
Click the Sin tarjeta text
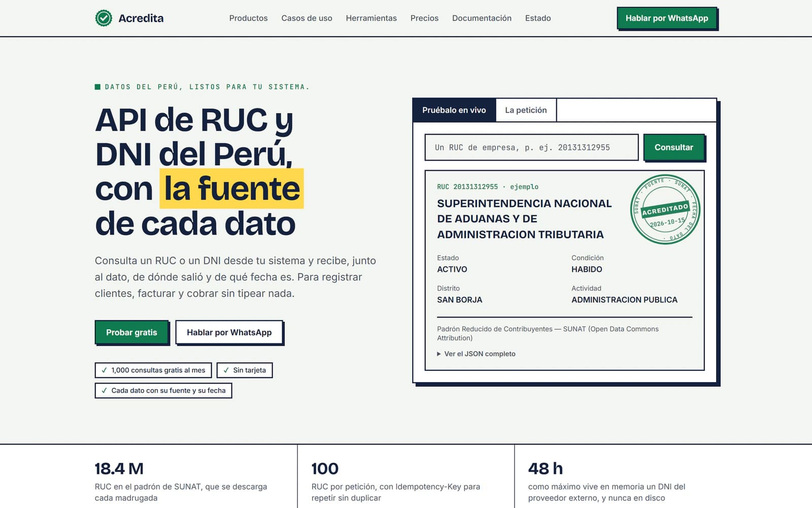coord(249,370)
